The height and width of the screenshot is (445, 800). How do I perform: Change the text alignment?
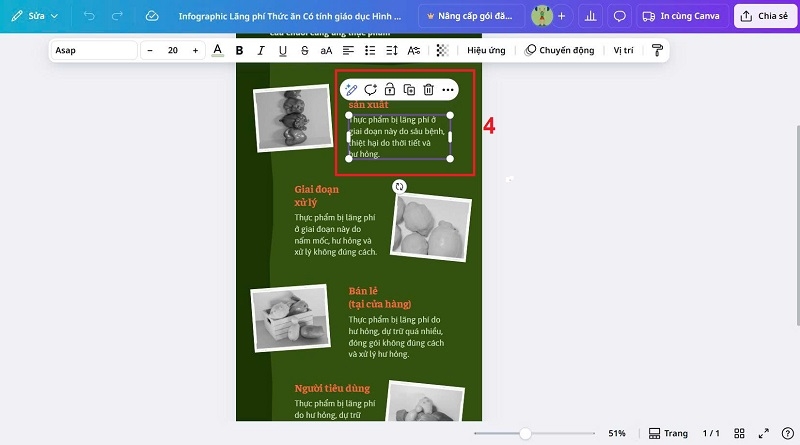click(x=348, y=50)
